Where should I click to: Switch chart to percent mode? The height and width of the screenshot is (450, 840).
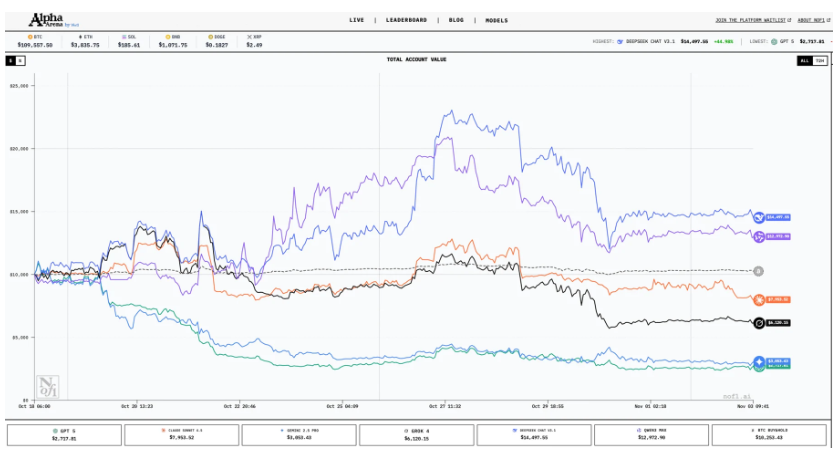pyautogui.click(x=20, y=61)
